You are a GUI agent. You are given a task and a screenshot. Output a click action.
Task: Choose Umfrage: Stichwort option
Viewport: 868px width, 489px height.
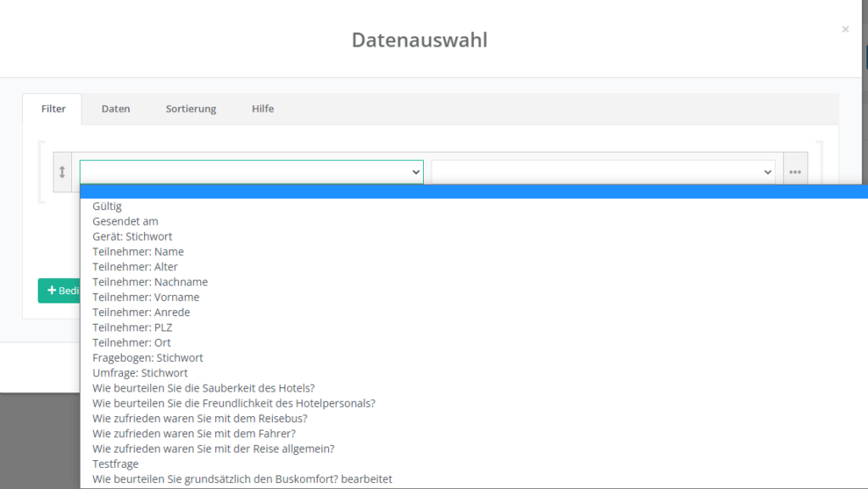140,373
